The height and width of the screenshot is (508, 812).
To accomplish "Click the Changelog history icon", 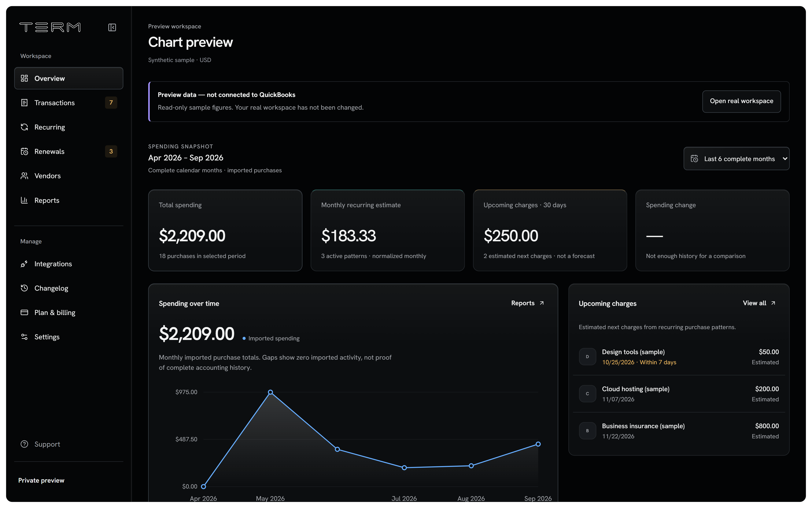I will (x=24, y=288).
